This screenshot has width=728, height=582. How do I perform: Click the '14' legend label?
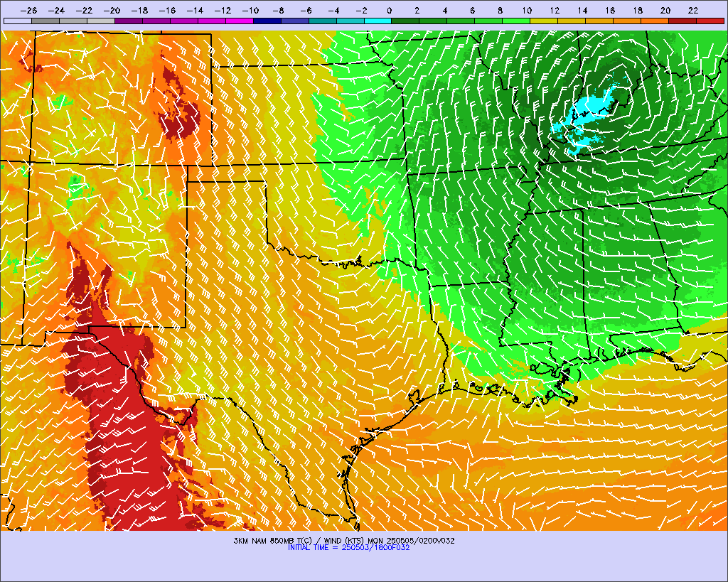coord(582,11)
